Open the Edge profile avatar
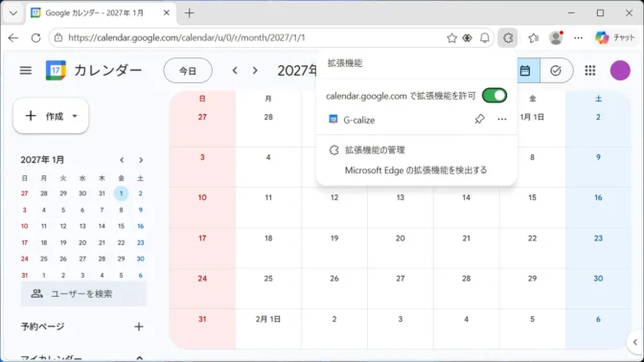Viewport: 644px width, 362px height. click(556, 37)
